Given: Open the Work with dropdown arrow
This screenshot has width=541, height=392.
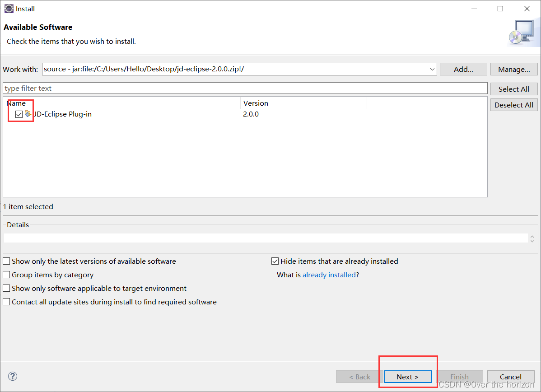Looking at the screenshot, I should point(432,69).
